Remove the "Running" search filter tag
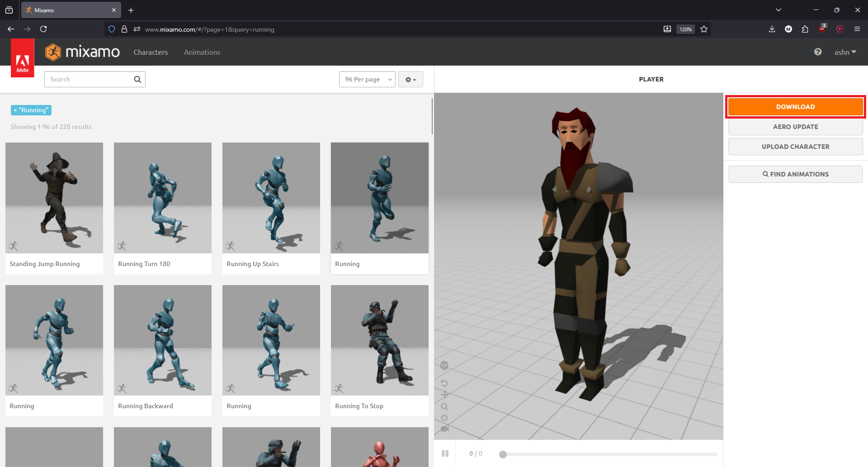This screenshot has width=868, height=467. [x=15, y=110]
